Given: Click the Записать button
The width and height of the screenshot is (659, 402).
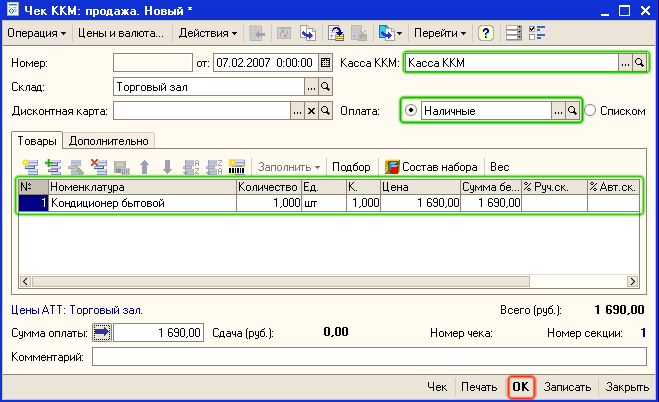Looking at the screenshot, I should [x=567, y=387].
